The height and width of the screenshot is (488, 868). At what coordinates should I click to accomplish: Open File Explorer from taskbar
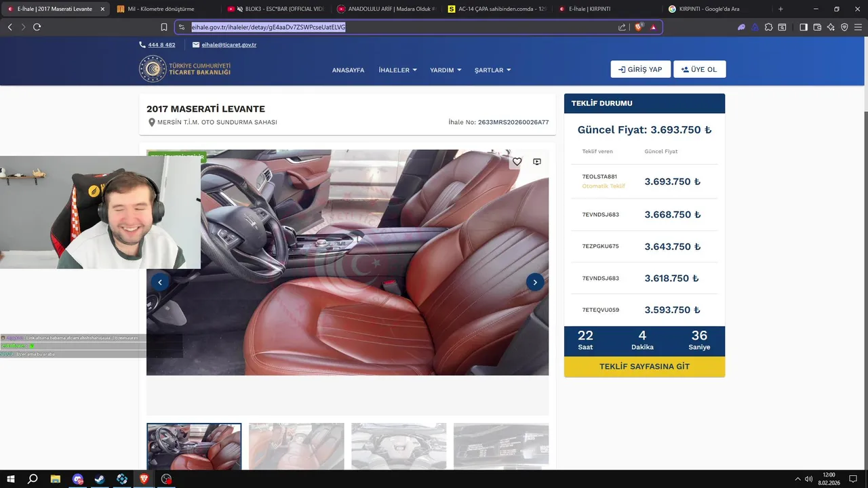click(x=56, y=479)
